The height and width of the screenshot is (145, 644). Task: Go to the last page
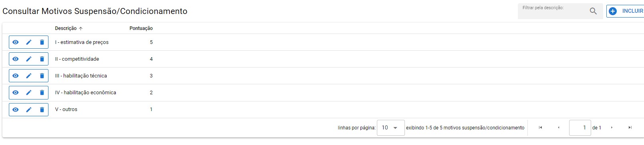tap(630, 128)
